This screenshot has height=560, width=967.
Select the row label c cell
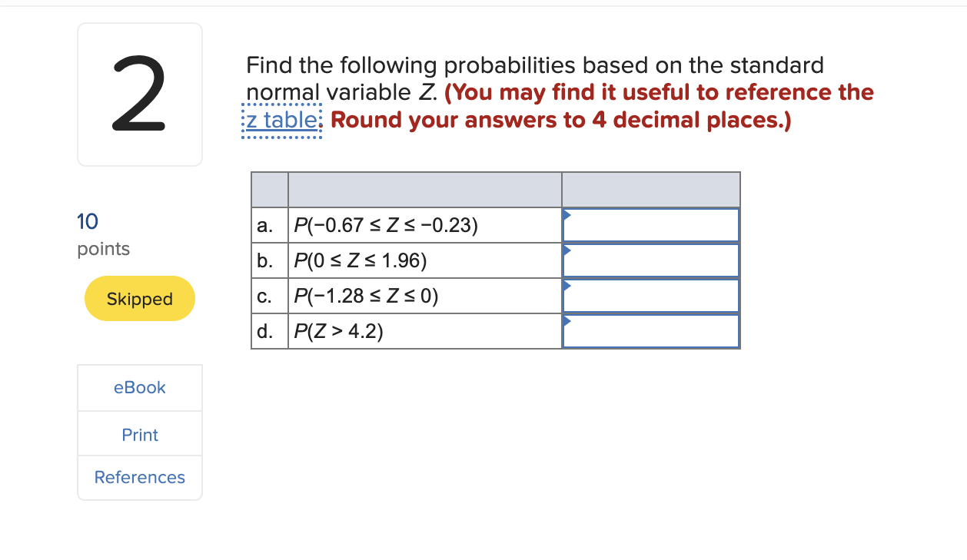pos(268,295)
